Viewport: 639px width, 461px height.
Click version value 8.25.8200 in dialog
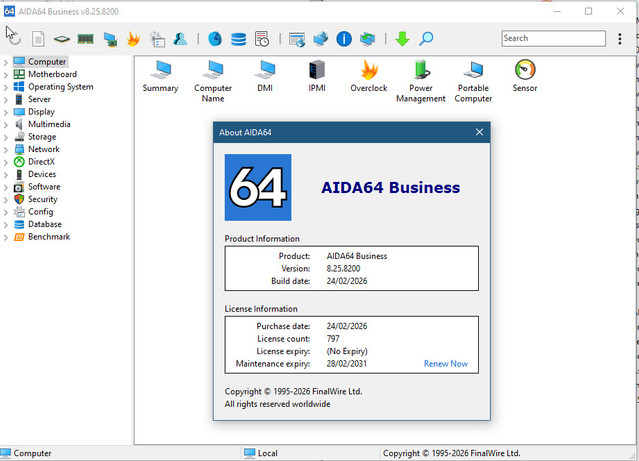coord(343,269)
